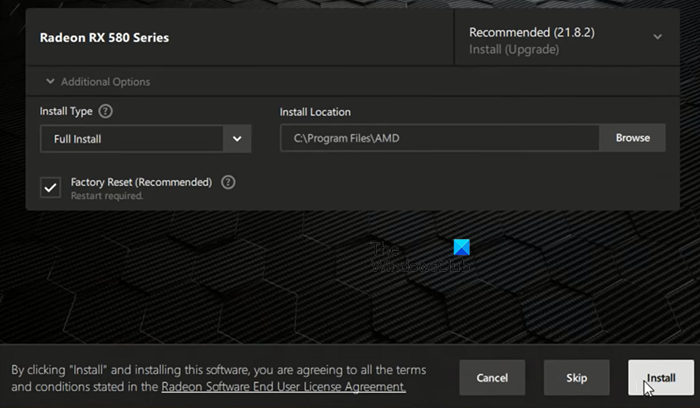Click the Install button
The image size is (700, 408).
tap(661, 378)
